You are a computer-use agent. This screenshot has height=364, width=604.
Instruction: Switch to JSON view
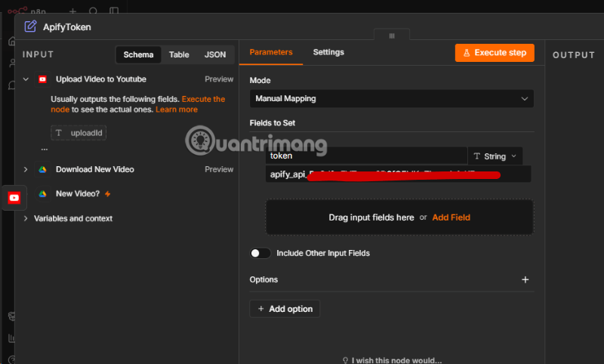point(215,54)
